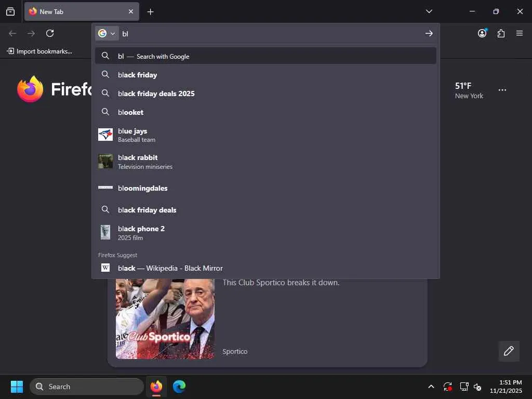The width and height of the screenshot is (532, 399).
Task: Select 'blue jays' Baseball team suggestion
Action: (265, 135)
